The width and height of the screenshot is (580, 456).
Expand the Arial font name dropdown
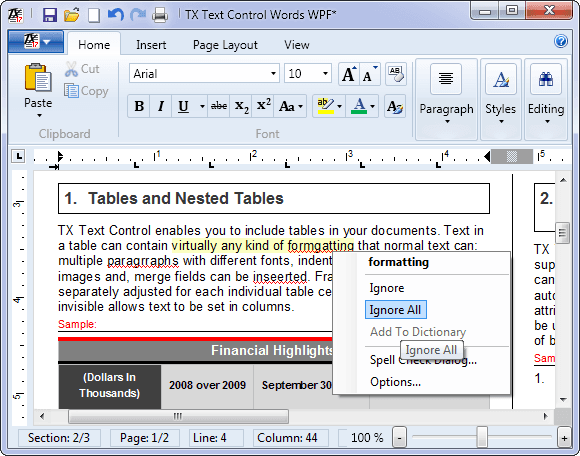[273, 74]
